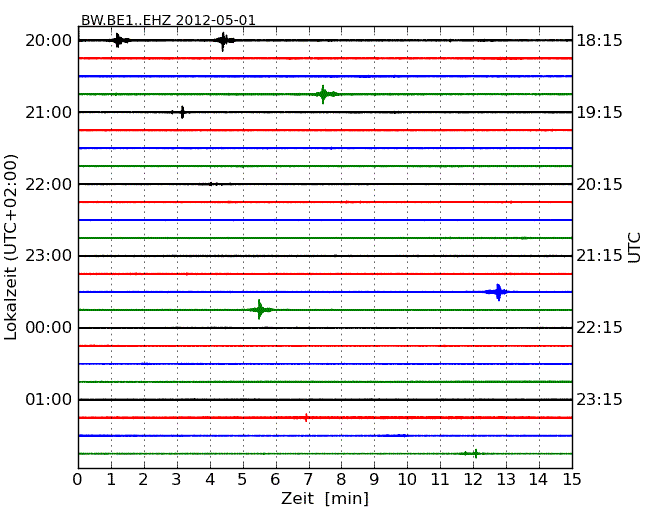650x520 pixels.
Task: Pick the black event on the 21:00 trace
Action: (181, 112)
